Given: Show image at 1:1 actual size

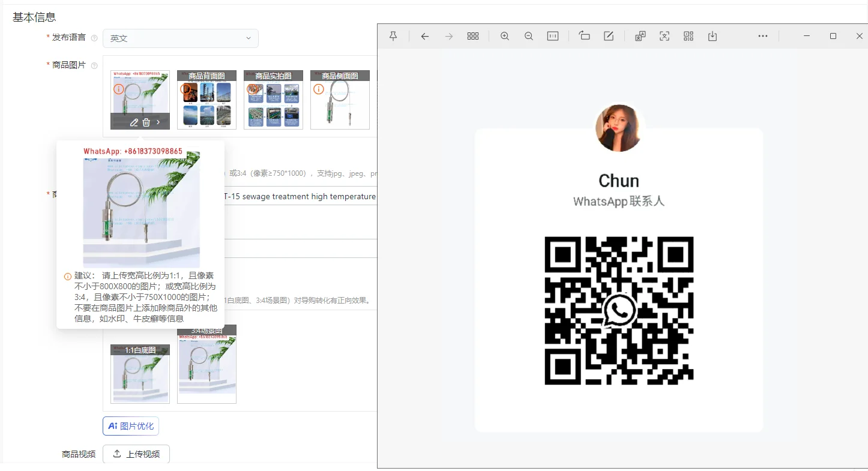Looking at the screenshot, I should (553, 36).
